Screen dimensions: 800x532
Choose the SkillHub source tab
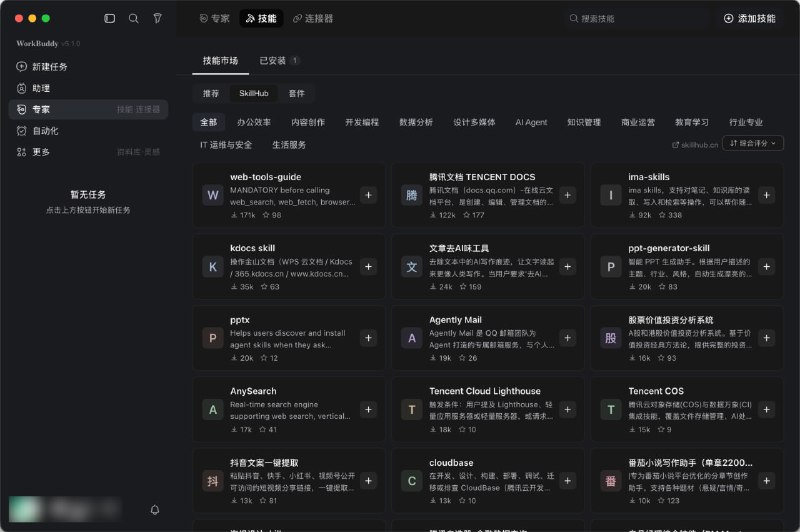coord(254,93)
